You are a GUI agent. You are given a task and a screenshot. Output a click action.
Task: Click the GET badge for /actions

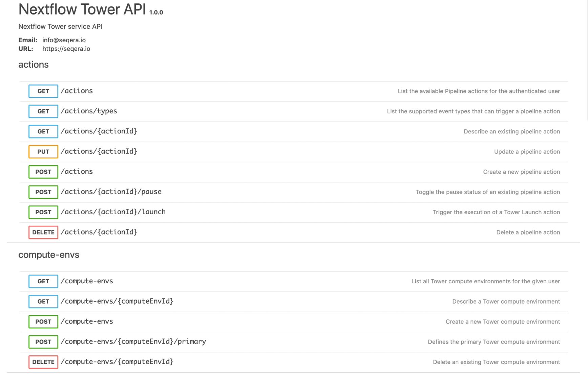43,91
